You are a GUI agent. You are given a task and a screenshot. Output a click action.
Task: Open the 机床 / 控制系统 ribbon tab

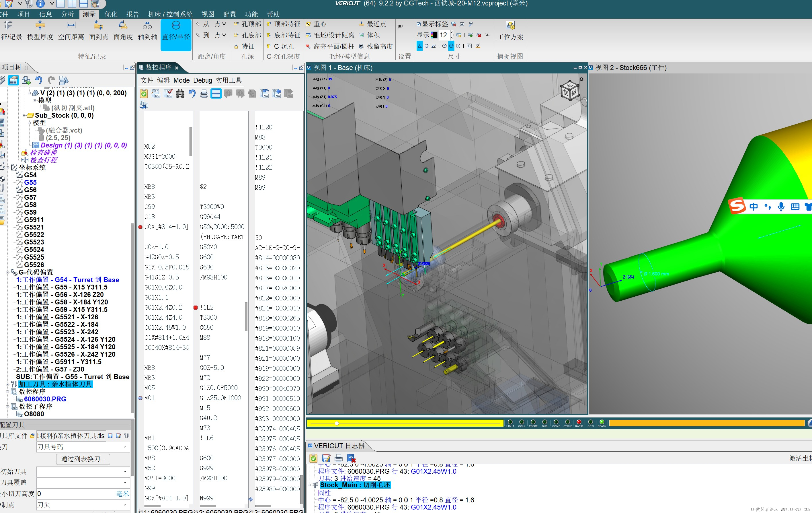(x=170, y=14)
